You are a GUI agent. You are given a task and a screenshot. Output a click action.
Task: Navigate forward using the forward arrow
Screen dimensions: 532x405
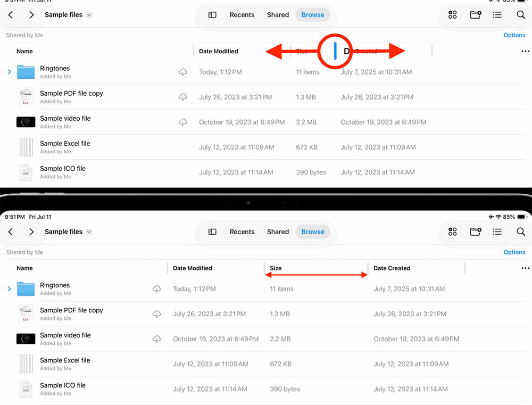click(x=31, y=15)
